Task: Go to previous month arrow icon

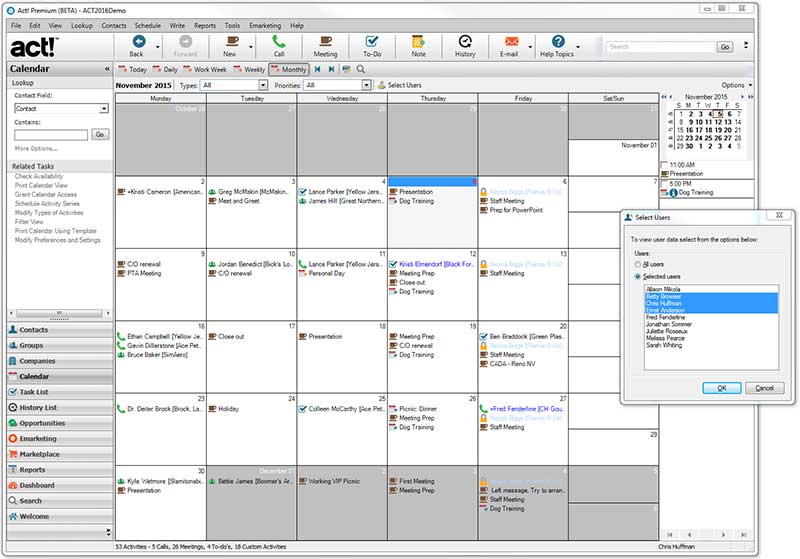Action: pos(317,69)
